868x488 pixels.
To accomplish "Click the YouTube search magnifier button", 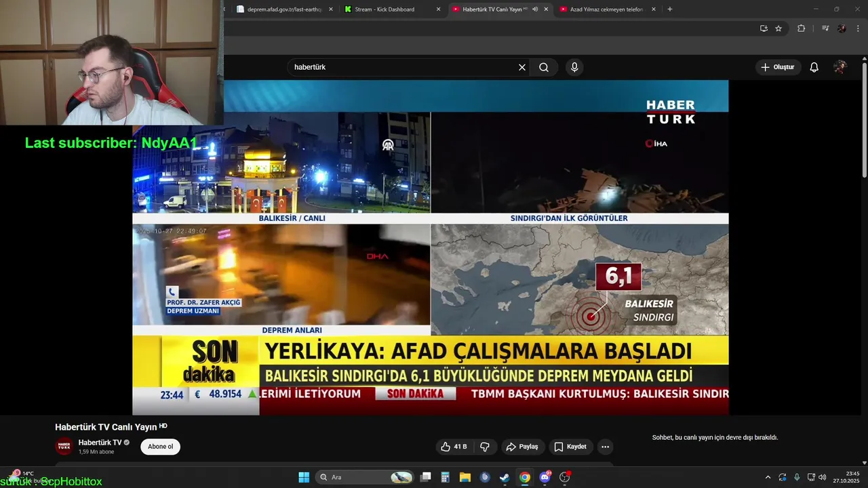I will point(544,67).
